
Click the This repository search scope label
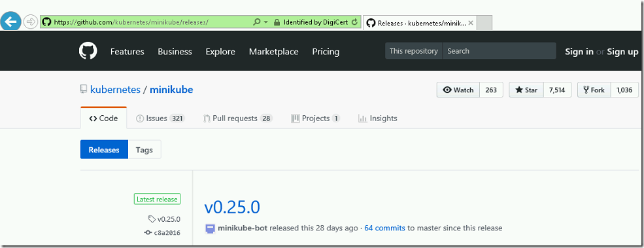click(x=414, y=51)
